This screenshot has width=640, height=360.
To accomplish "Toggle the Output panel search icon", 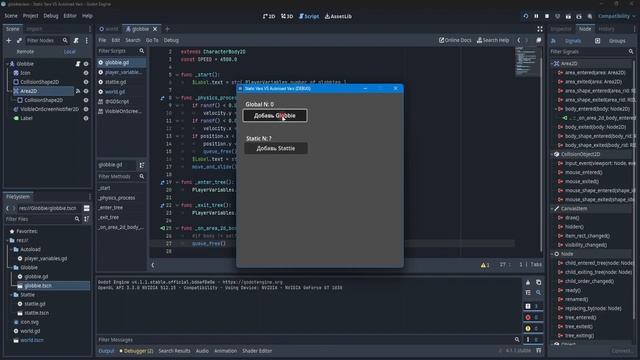I will pos(538,293).
